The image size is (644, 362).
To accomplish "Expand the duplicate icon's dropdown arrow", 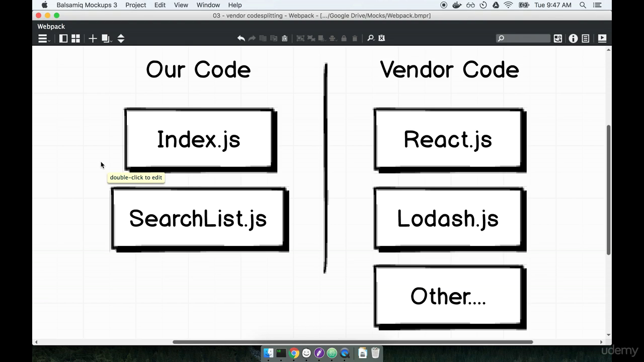I will point(112,41).
